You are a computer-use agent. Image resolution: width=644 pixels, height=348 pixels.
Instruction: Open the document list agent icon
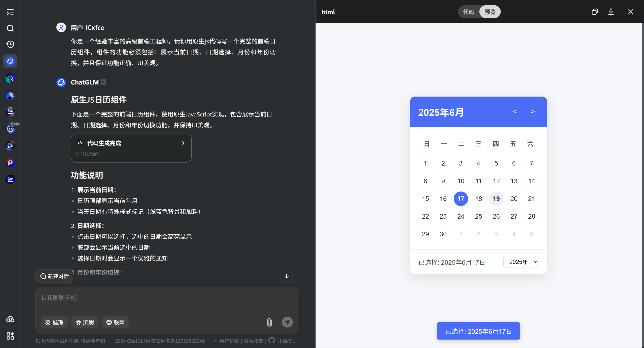pyautogui.click(x=10, y=112)
